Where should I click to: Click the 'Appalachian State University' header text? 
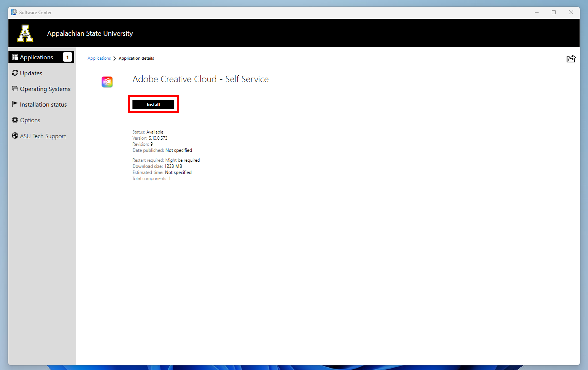pyautogui.click(x=90, y=33)
